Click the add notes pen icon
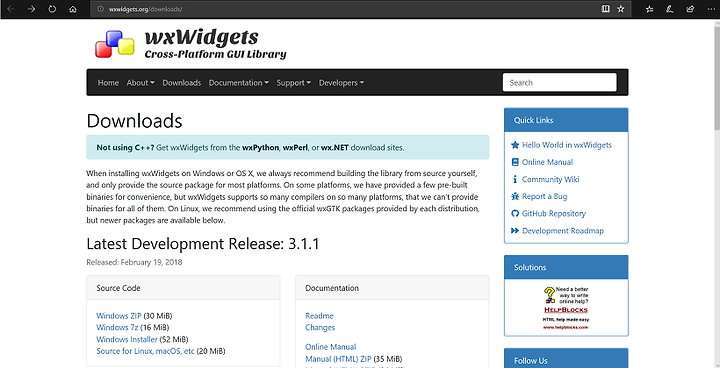Viewport: 720px width, 368px height. coord(669,9)
